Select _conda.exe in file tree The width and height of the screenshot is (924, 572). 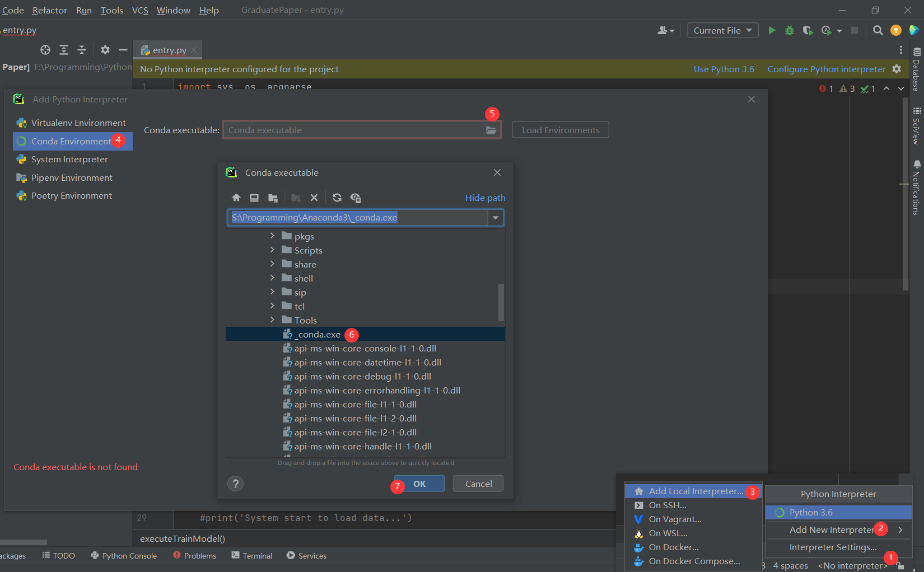pos(366,334)
